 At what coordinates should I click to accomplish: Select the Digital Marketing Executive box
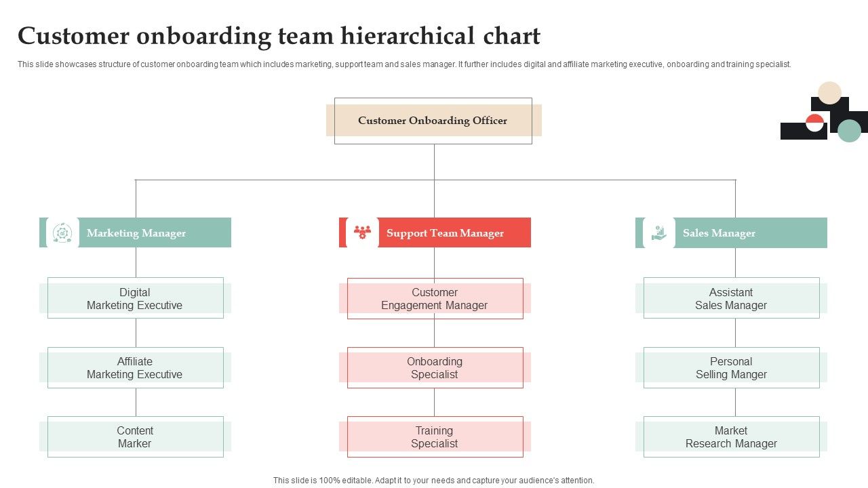coord(135,298)
